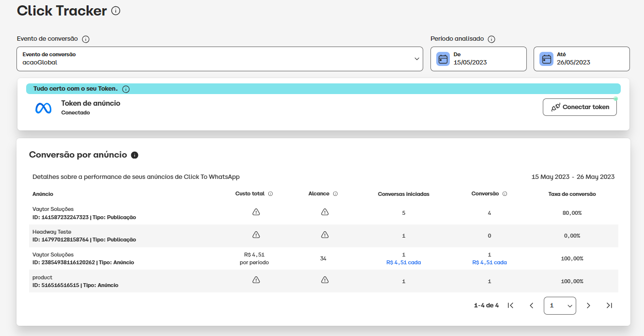This screenshot has width=644, height=336.
Task: Click the Alcance value 34
Action: click(x=323, y=258)
